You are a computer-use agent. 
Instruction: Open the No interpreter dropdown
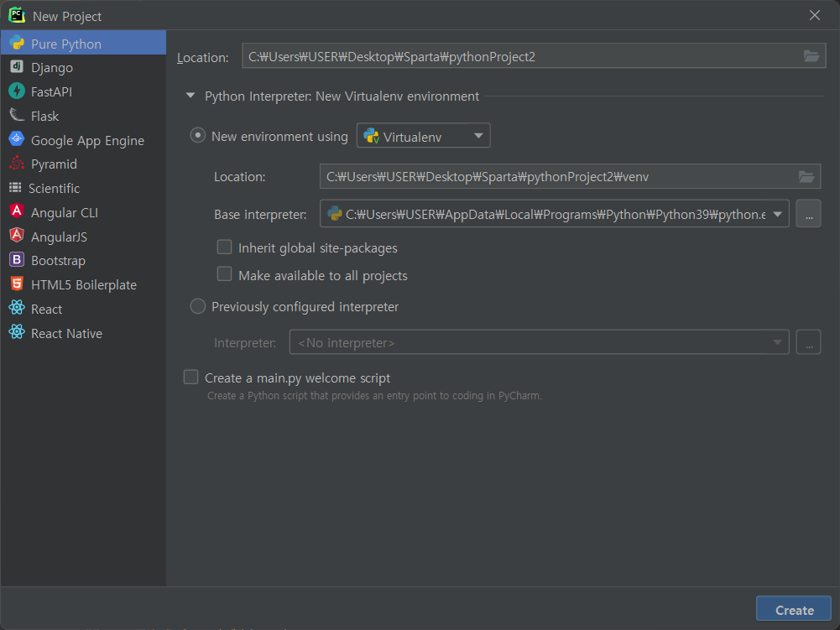[539, 342]
